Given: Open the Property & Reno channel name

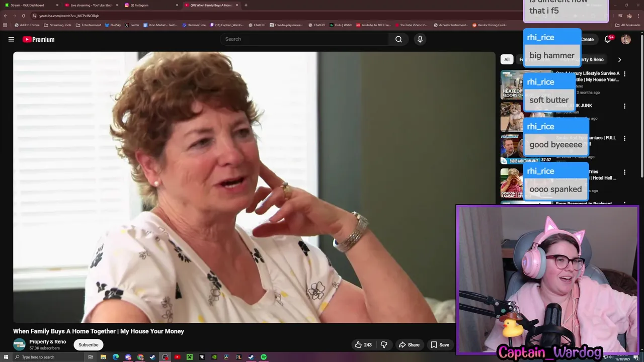Looking at the screenshot, I should click(x=48, y=342).
